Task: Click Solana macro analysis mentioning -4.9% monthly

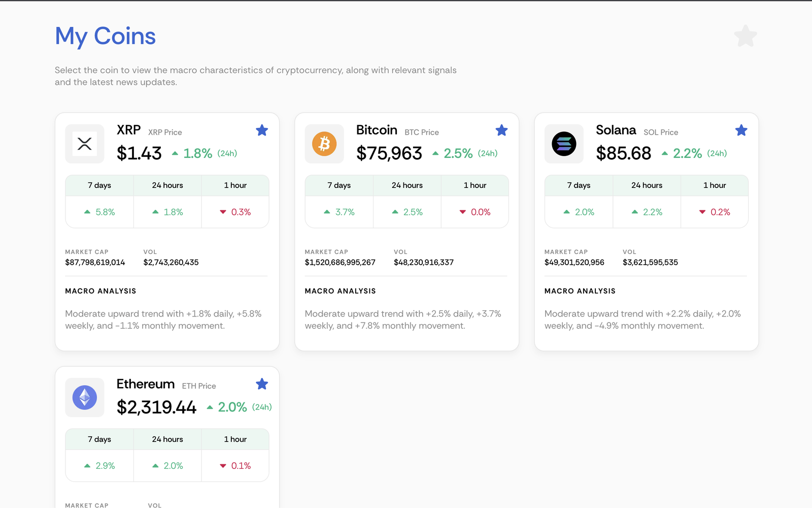Action: coord(642,320)
